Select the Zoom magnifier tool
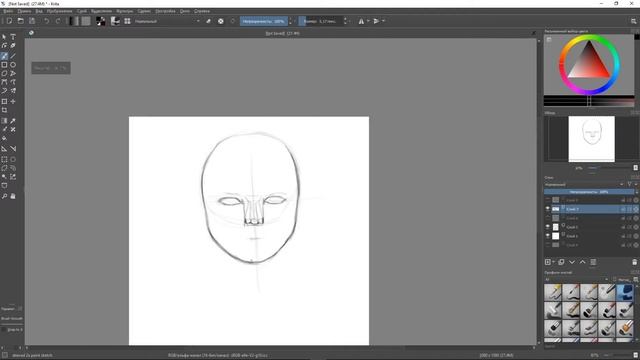The height and width of the screenshot is (360, 640). point(4,196)
